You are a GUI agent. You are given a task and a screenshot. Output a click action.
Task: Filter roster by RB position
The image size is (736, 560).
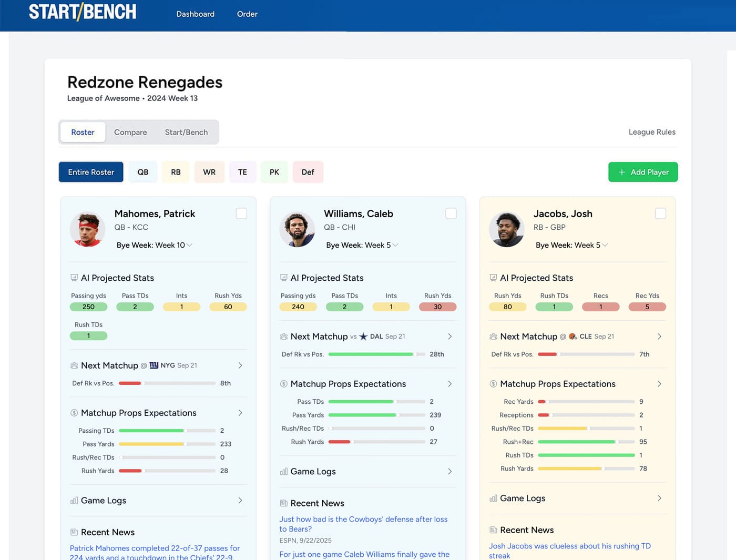pos(176,172)
